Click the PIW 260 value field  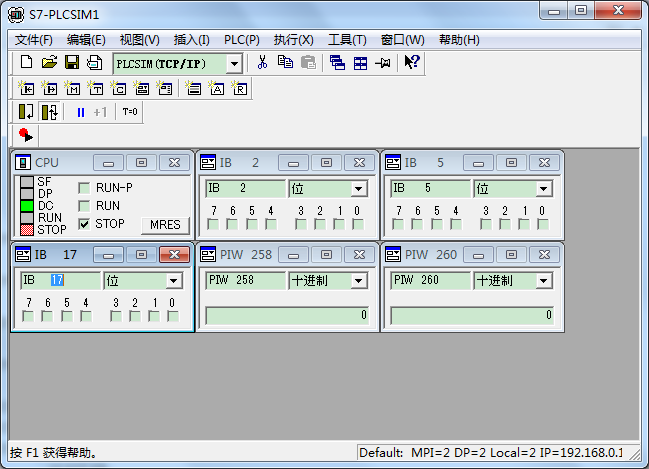472,315
